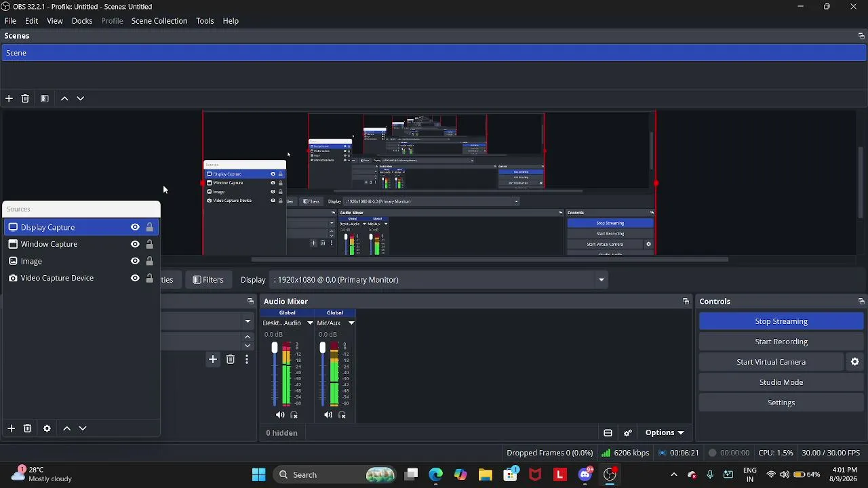
Task: Click Start Virtual Camera button
Action: (771, 362)
